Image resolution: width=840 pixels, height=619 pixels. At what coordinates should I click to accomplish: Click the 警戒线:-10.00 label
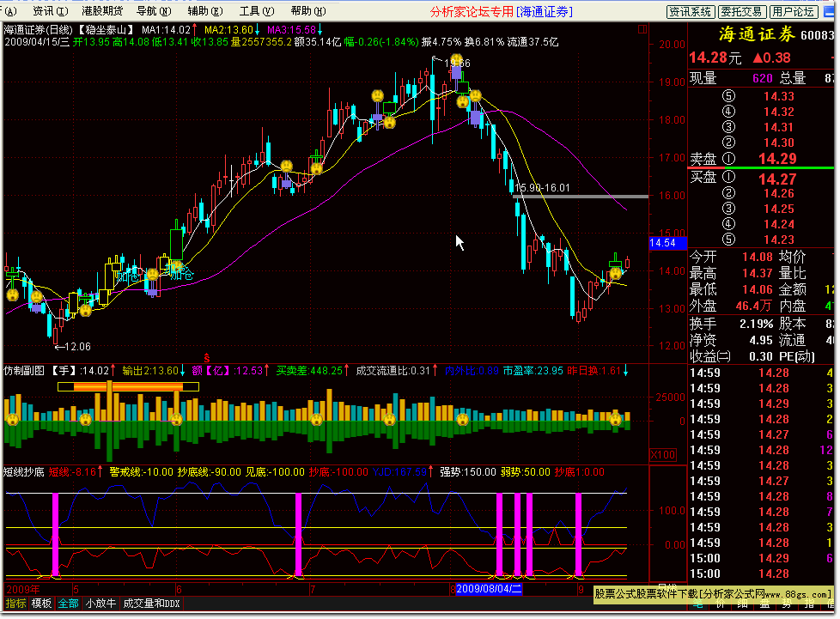click(x=142, y=471)
